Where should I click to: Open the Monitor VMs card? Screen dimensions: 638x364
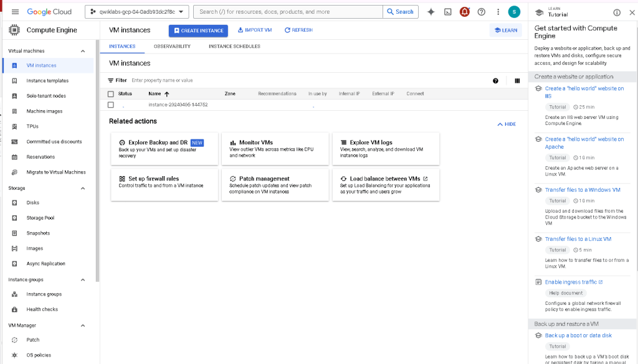pos(275,149)
